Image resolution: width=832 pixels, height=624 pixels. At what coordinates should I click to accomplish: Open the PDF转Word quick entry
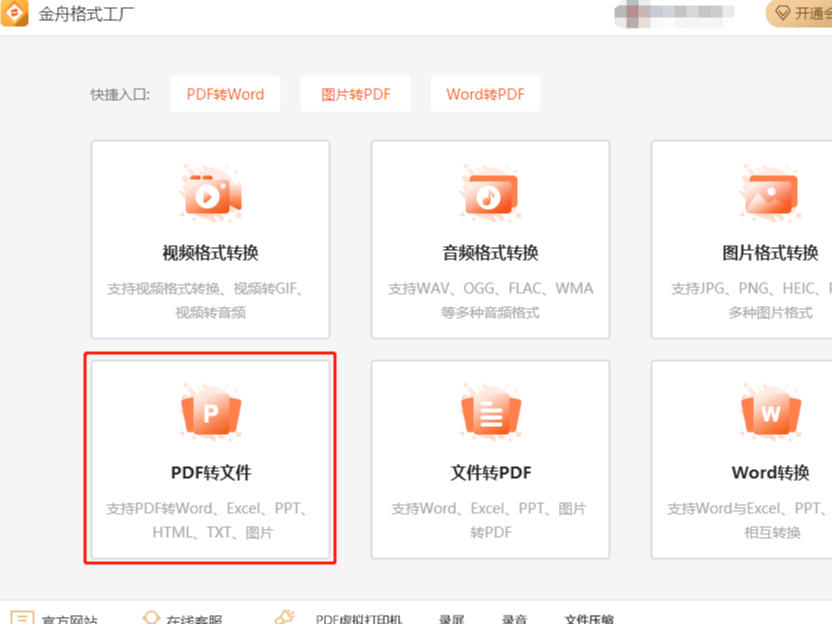[x=225, y=94]
